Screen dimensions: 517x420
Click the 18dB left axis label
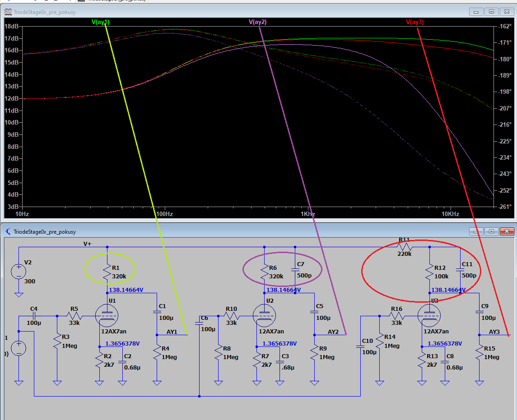(x=11, y=26)
